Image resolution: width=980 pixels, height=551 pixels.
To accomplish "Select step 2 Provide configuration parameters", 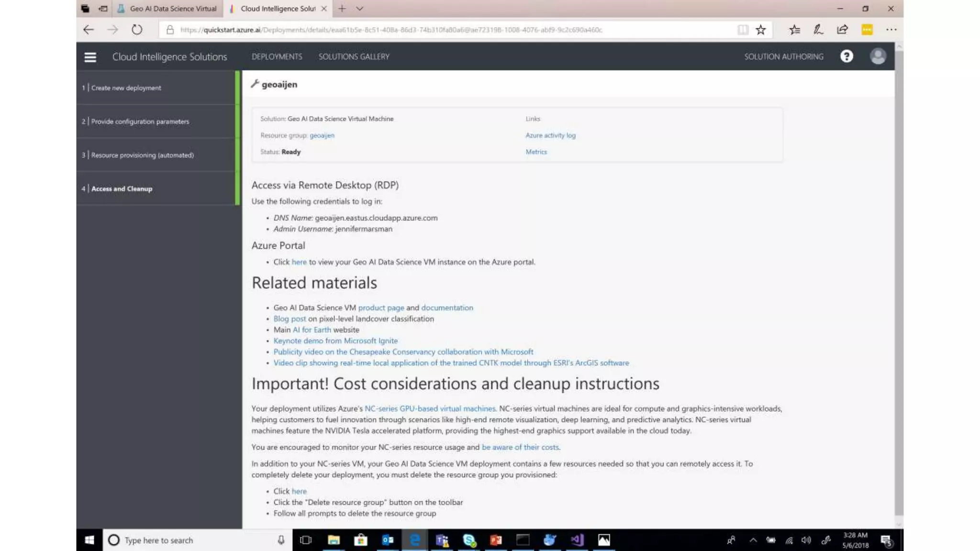I will click(x=140, y=121).
